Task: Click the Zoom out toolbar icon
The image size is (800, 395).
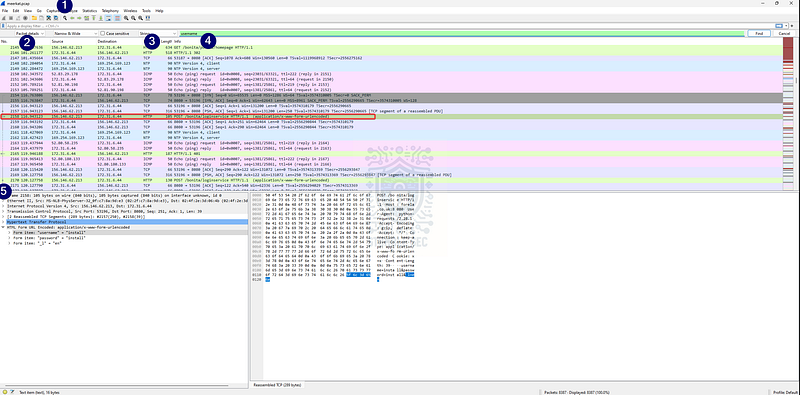Action: point(133,18)
